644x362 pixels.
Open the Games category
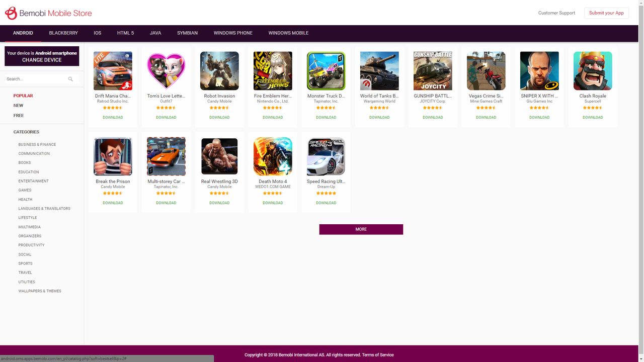[25, 190]
